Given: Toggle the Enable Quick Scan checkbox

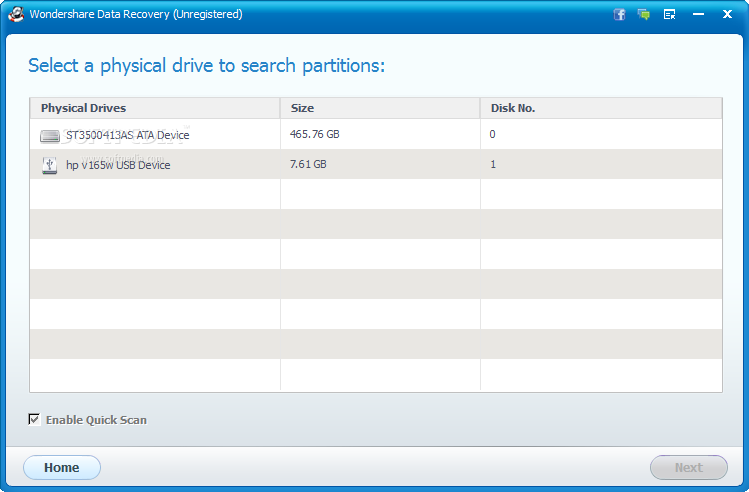Looking at the screenshot, I should pyautogui.click(x=34, y=419).
